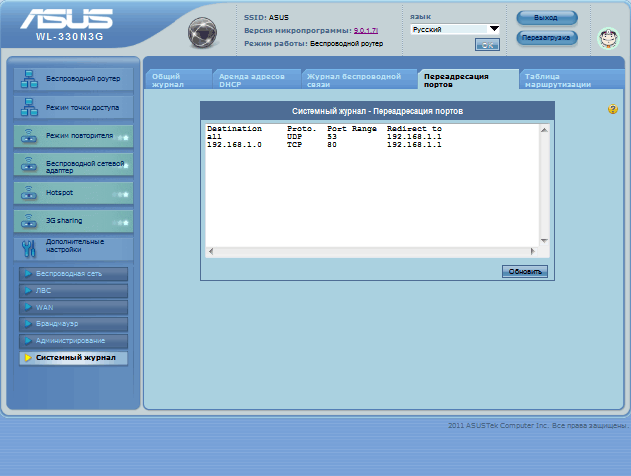631x476 pixels.
Task: Switch to the Общий журнал tab
Action: (178, 80)
